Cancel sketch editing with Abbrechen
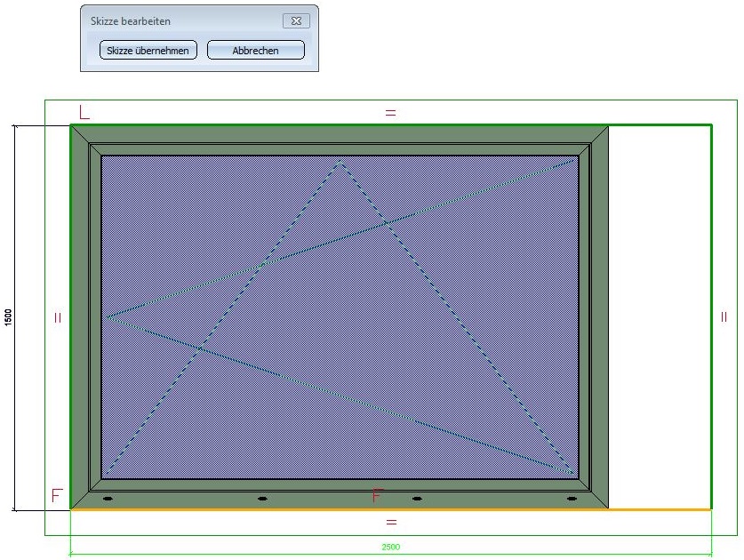This screenshot has width=744, height=560. pyautogui.click(x=256, y=51)
